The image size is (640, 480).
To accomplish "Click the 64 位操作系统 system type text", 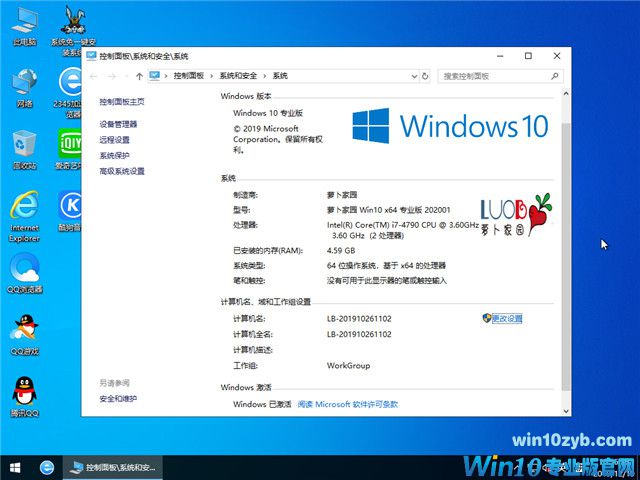I will click(x=386, y=266).
